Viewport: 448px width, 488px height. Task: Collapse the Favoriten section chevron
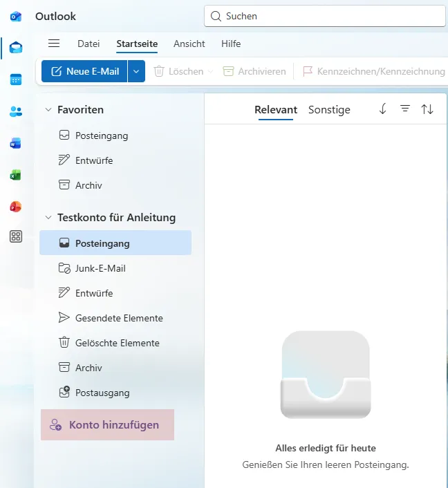tap(48, 110)
